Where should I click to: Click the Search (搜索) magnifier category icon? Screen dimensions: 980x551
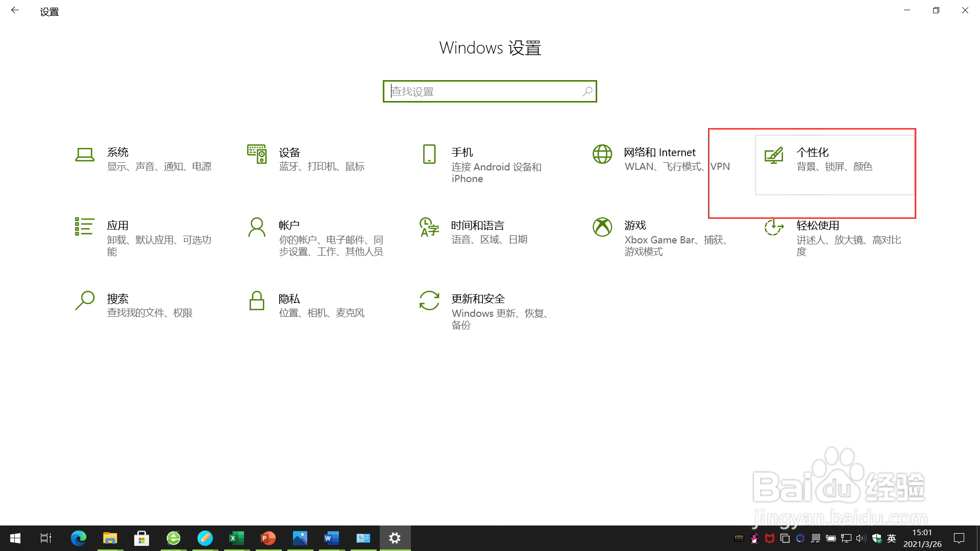pyautogui.click(x=85, y=300)
